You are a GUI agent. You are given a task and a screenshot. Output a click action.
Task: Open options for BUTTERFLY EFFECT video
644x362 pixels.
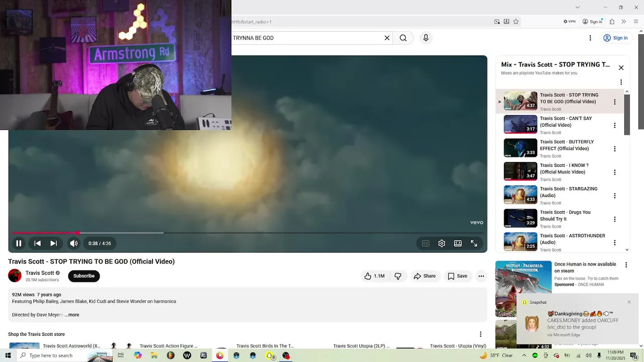click(x=614, y=149)
